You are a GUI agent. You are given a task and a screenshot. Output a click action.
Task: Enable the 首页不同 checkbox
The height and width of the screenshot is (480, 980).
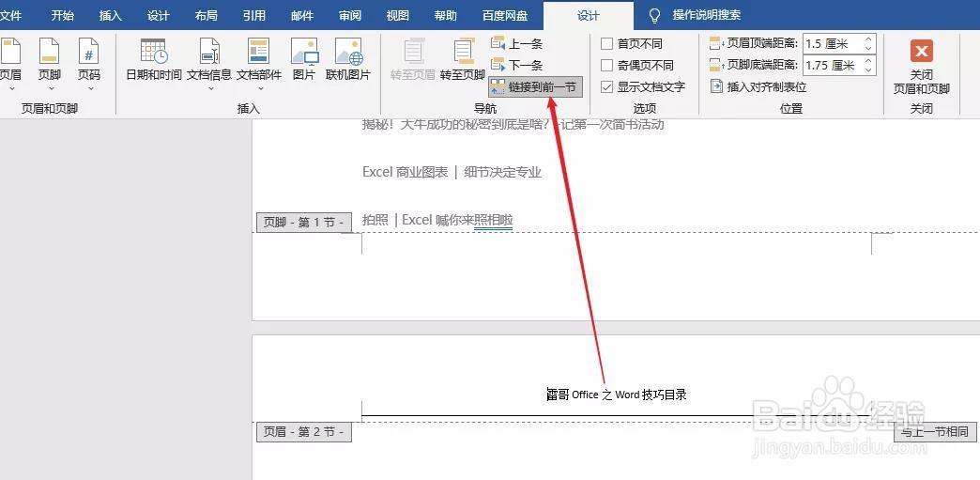click(x=606, y=44)
